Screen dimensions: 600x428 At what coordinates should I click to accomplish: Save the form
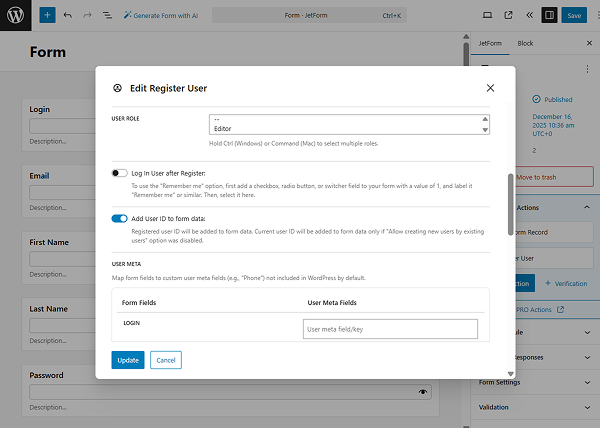pos(574,15)
